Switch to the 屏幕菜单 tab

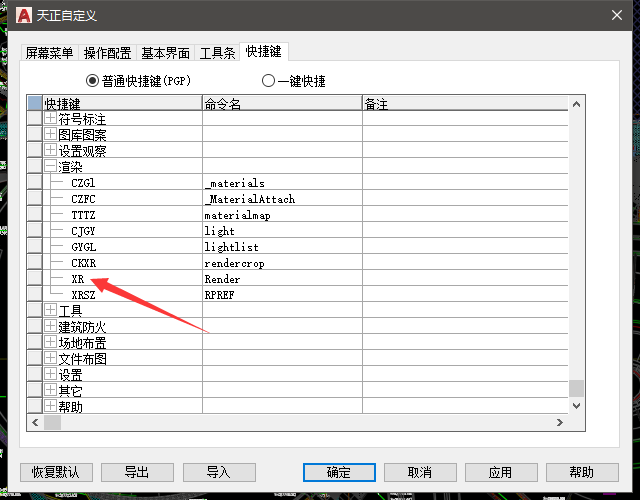49,52
